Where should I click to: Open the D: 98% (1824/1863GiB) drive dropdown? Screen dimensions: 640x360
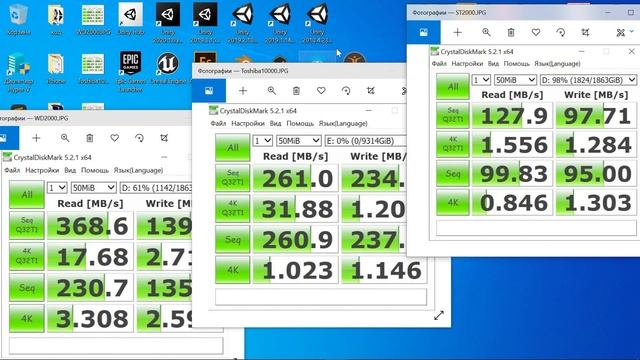click(x=588, y=80)
